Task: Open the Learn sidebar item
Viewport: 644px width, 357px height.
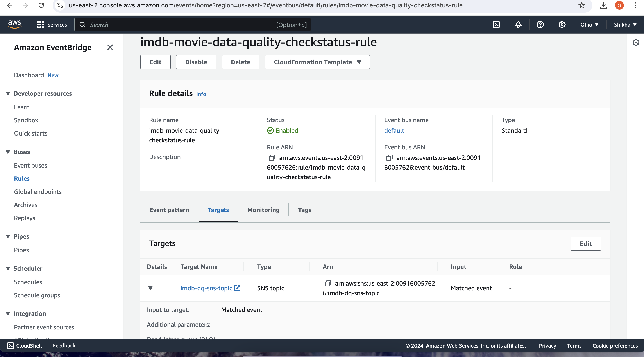Action: (22, 107)
